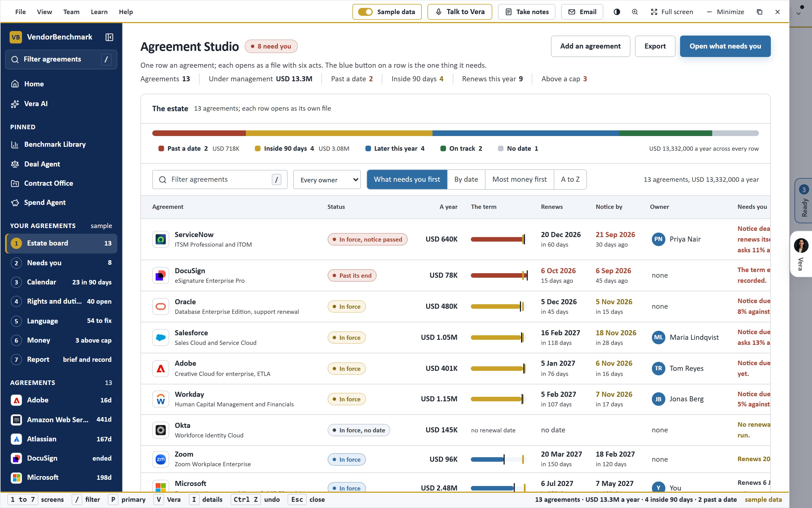The image size is (812, 508).
Task: Open the Vera side panel tab
Action: 801,254
